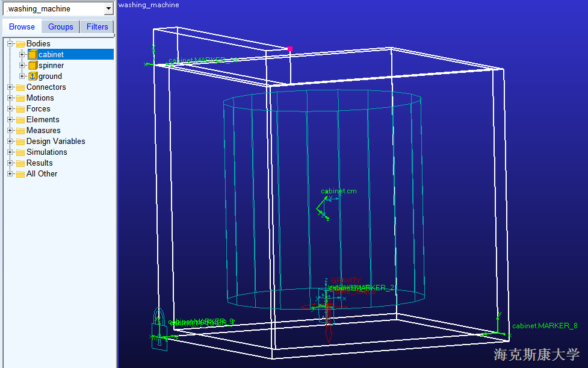The height and width of the screenshot is (368, 588).
Task: Click the Simulations folder icon
Action: coord(20,152)
